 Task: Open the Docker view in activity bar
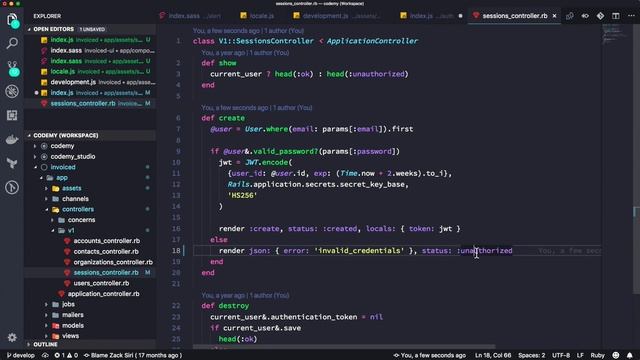pyautogui.click(x=12, y=139)
